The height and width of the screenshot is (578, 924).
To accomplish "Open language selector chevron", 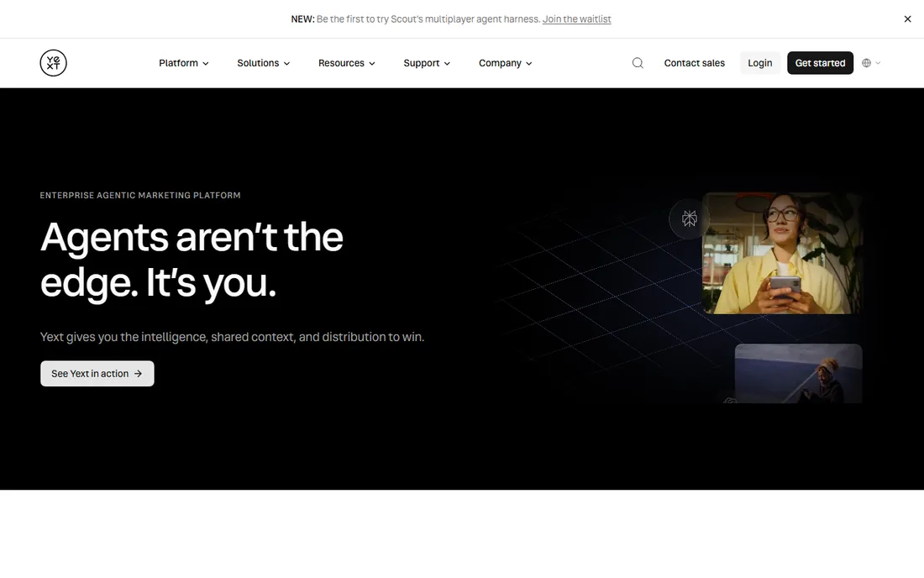I will [x=878, y=63].
